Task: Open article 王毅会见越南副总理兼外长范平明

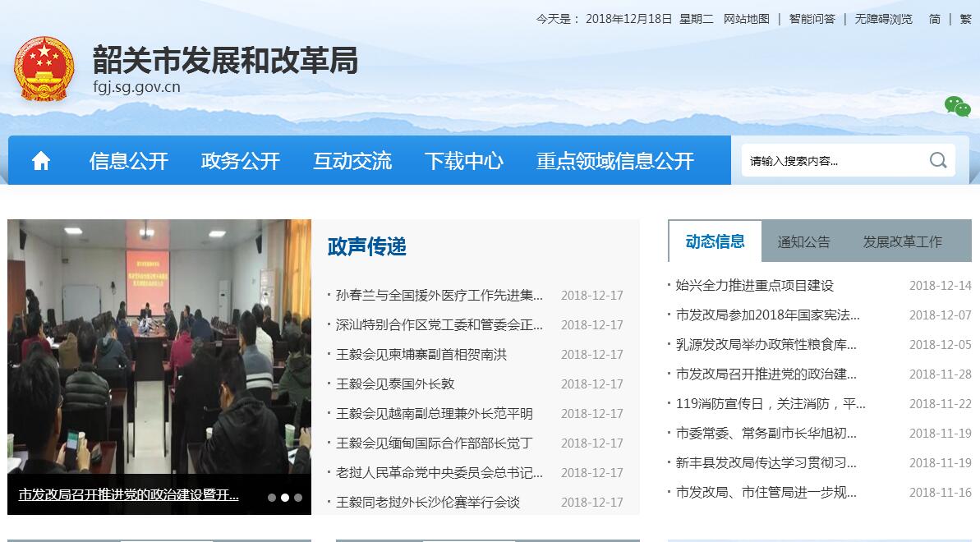Action: (435, 413)
